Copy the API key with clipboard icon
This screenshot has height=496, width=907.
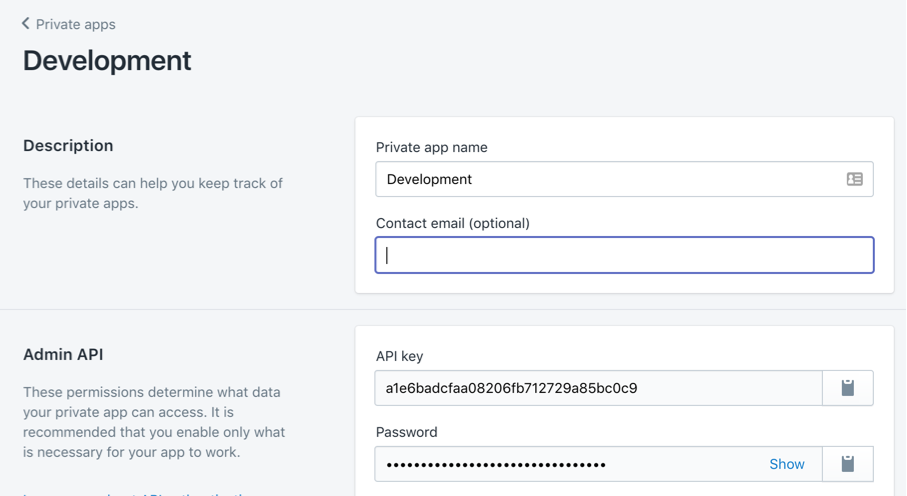pyautogui.click(x=847, y=388)
